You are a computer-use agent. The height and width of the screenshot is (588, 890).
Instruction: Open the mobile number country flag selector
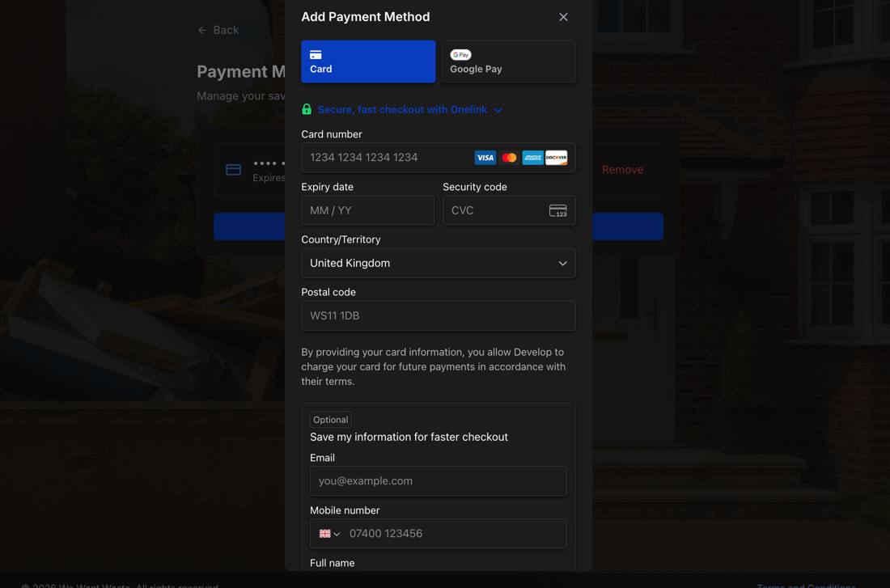coord(329,534)
